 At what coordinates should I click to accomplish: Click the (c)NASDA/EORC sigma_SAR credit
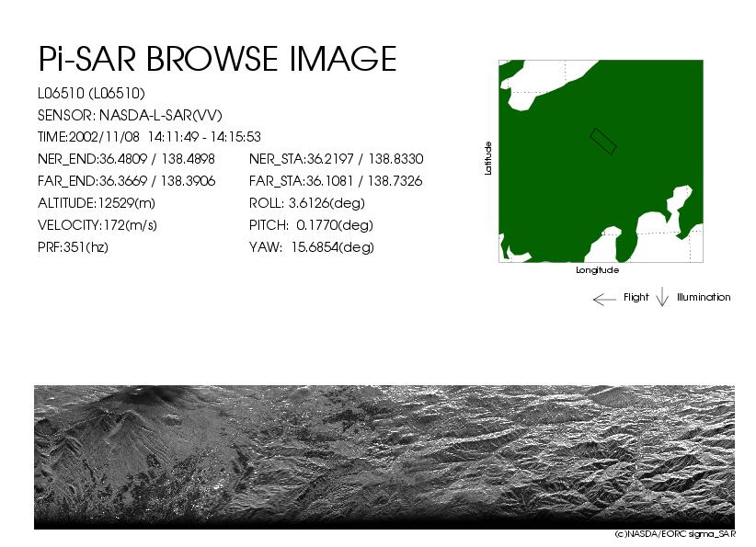pyautogui.click(x=675, y=534)
